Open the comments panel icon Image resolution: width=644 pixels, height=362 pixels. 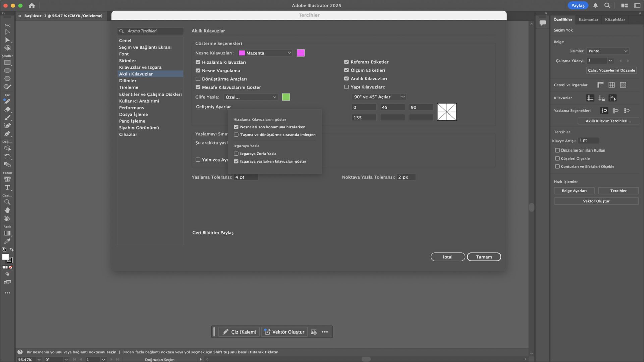[543, 23]
